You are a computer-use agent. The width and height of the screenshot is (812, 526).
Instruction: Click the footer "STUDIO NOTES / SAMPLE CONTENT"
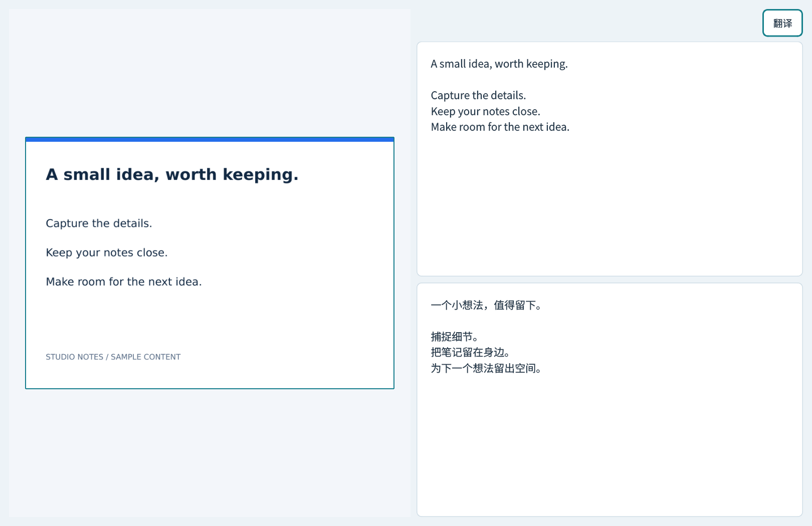[113, 357]
